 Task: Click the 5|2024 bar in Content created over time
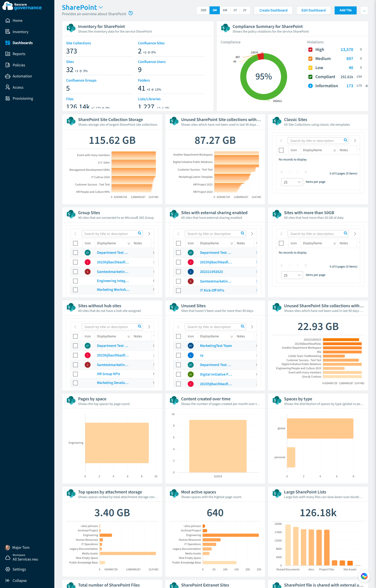pyautogui.click(x=218, y=446)
